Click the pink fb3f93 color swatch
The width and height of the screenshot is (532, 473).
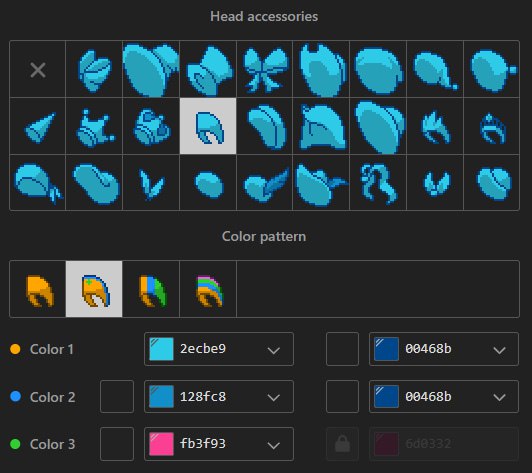point(161,444)
